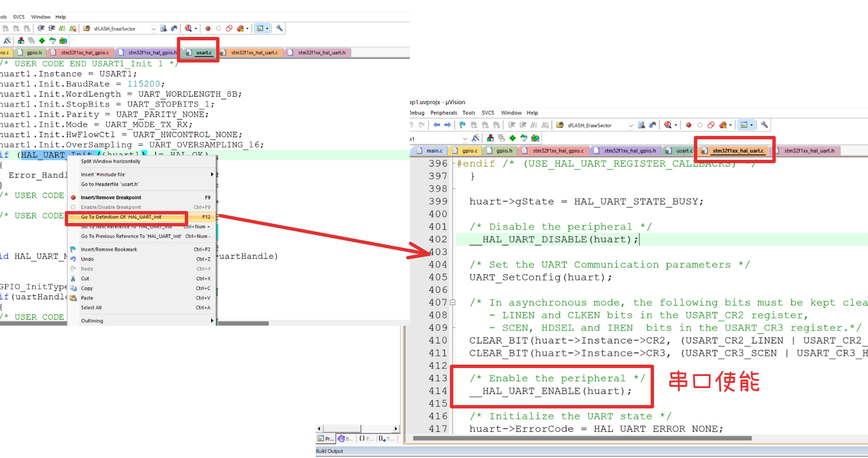This screenshot has height=458, width=868.
Task: Open Window menu in right window
Action: [x=511, y=113]
